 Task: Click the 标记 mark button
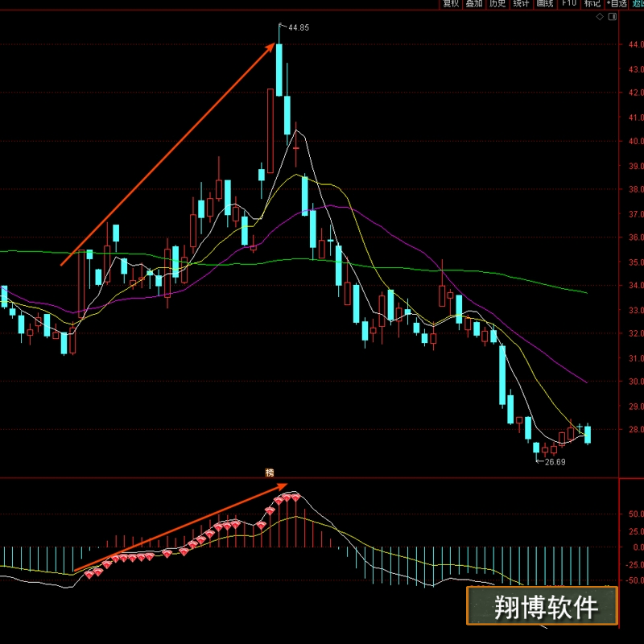592,4
